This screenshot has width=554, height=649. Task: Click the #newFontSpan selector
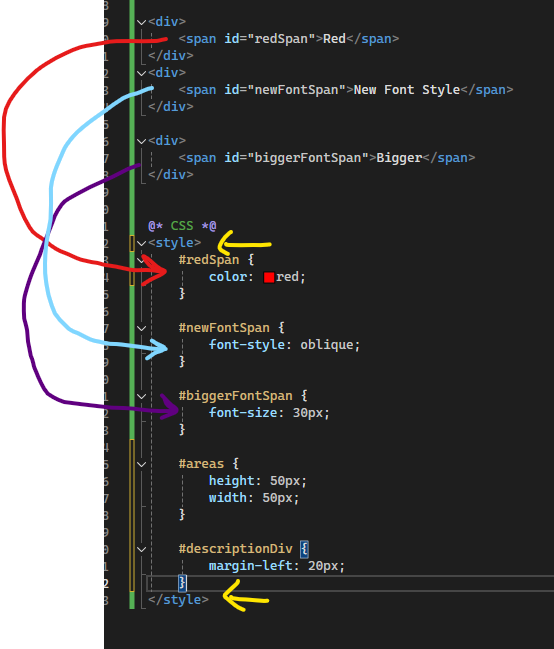coord(224,328)
